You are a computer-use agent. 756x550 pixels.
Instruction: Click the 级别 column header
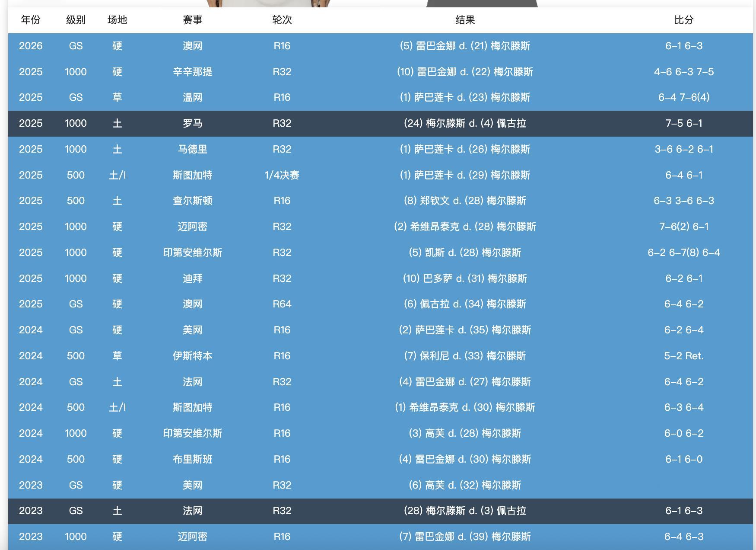tap(76, 19)
